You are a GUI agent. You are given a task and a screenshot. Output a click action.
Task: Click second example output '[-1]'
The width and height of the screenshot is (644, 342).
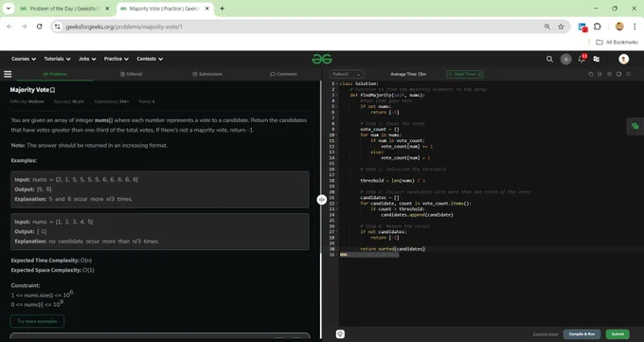pos(42,231)
